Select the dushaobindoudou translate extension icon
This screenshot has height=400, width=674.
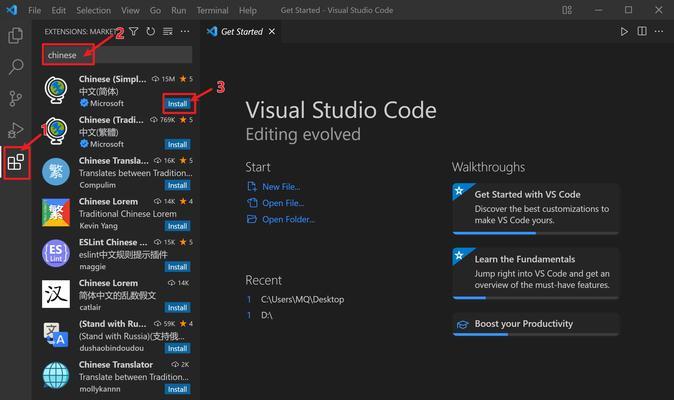pos(56,335)
